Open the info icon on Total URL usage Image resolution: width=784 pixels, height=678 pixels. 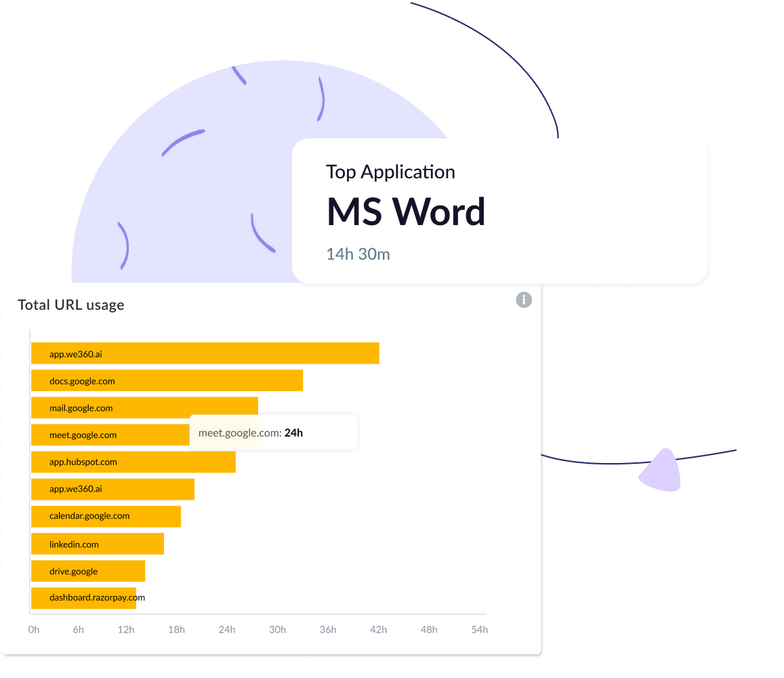pyautogui.click(x=524, y=300)
